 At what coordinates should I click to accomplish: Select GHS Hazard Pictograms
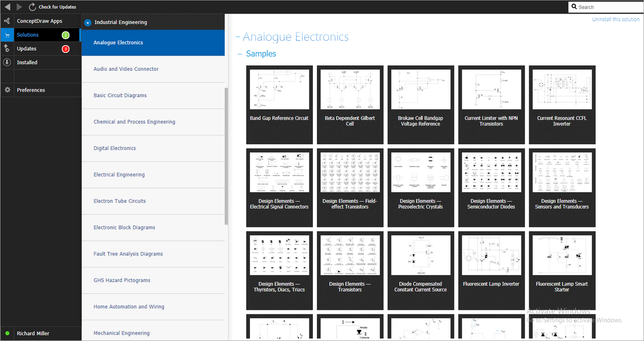tap(153, 280)
